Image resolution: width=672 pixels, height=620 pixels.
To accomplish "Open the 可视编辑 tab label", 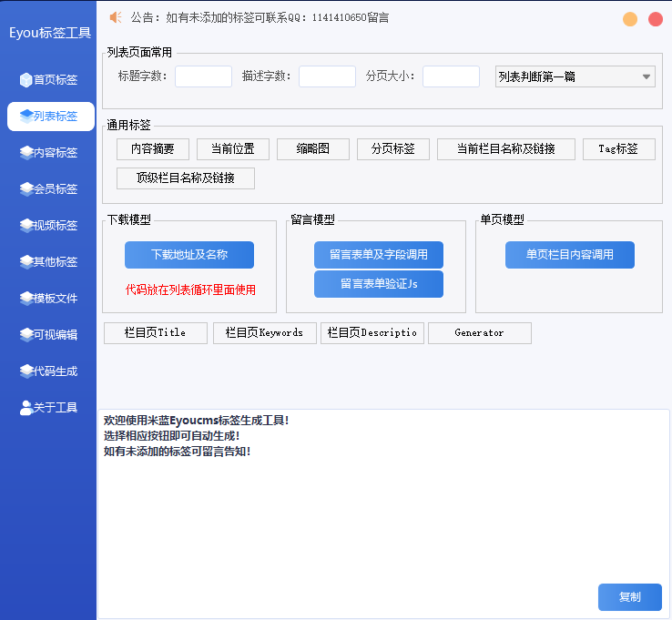I will click(56, 335).
